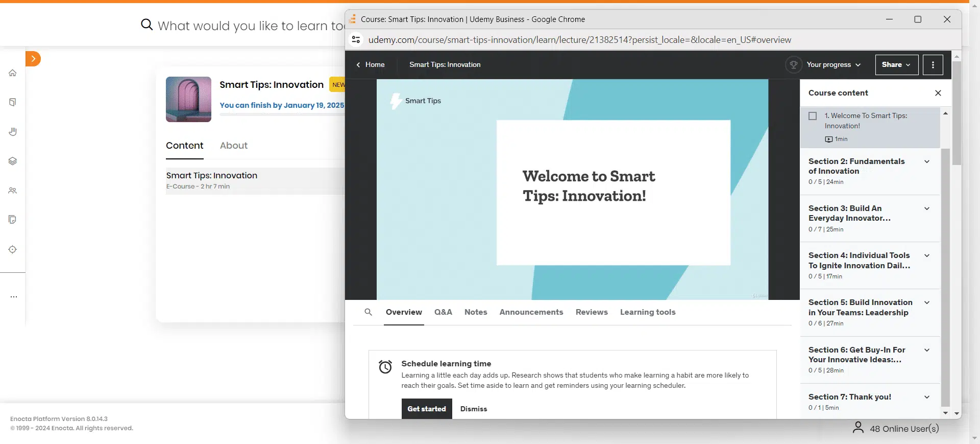This screenshot has height=444, width=980.
Task: Search course content with magnifier icon
Action: [x=369, y=312]
